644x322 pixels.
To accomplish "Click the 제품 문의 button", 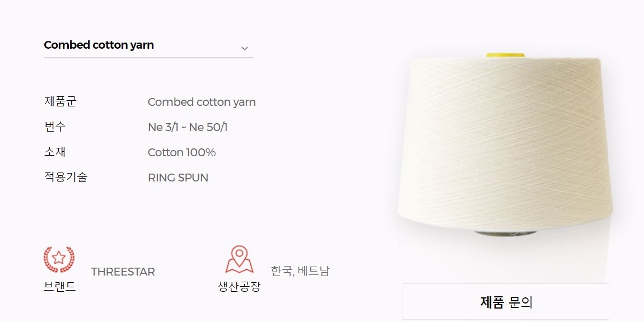I will 506,301.
